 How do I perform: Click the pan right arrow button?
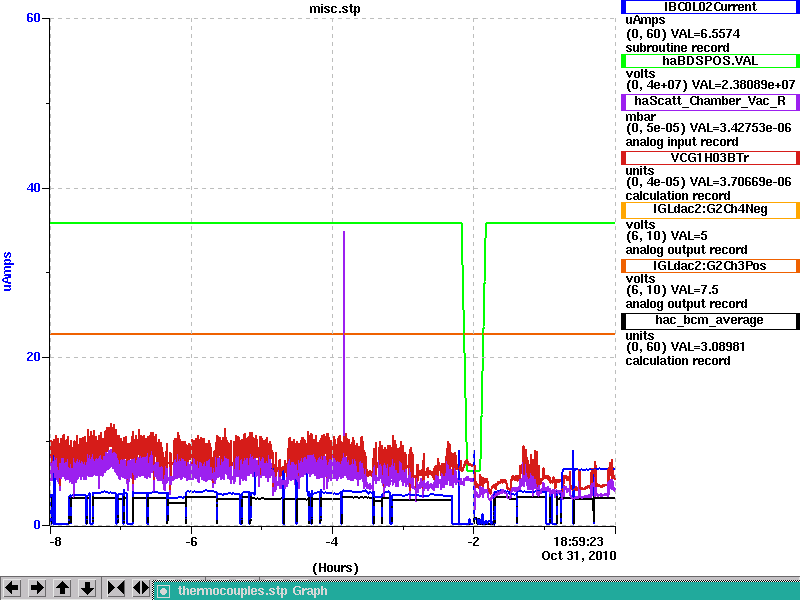point(37,588)
